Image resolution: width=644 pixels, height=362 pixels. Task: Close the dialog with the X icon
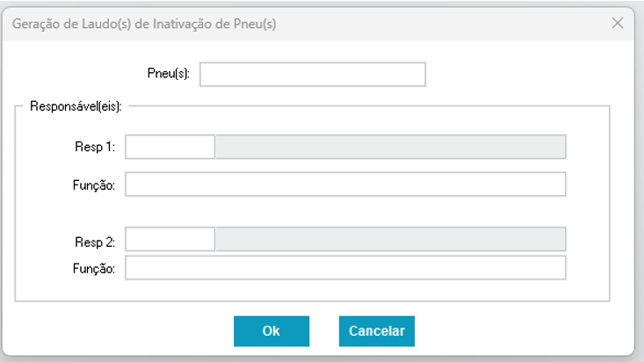click(x=617, y=23)
